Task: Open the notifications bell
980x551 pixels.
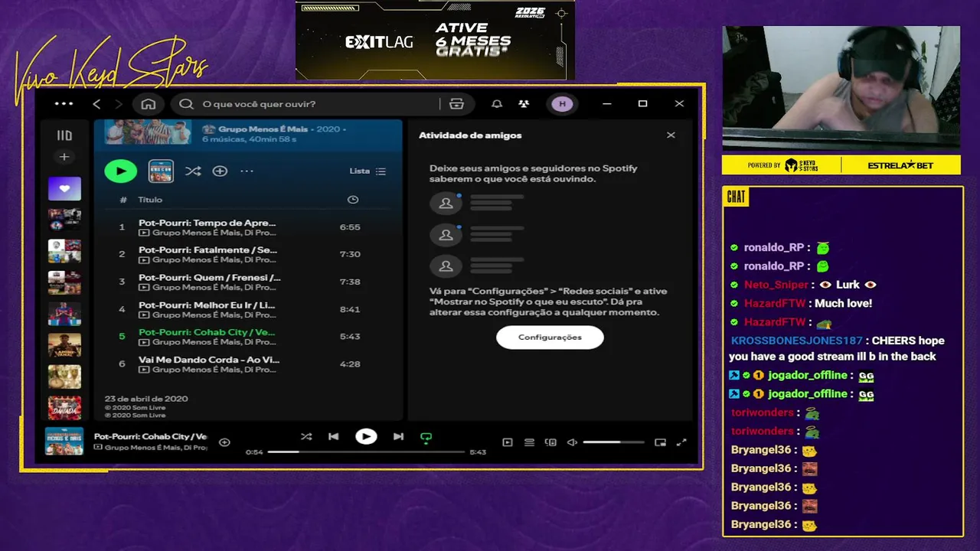Action: (497, 104)
